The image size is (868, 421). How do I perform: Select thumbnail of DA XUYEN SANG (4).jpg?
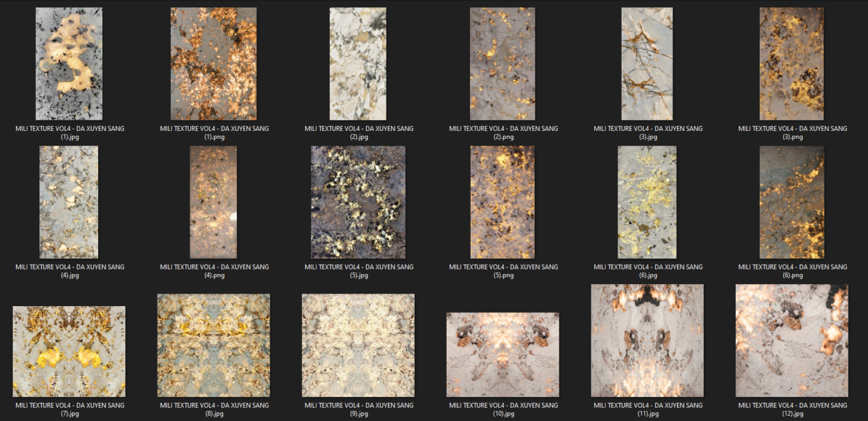[69, 202]
